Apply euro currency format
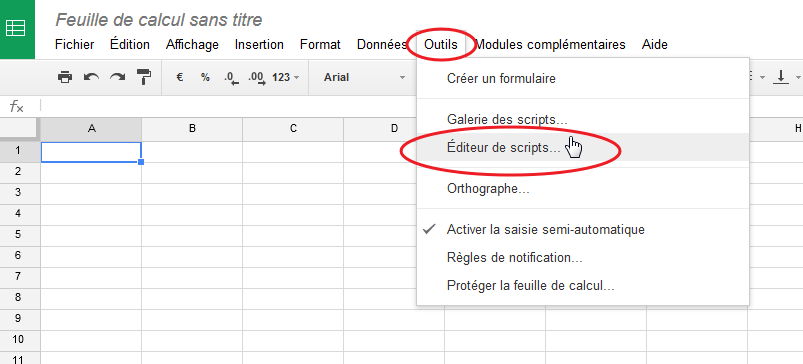This screenshot has height=364, width=803. (180, 77)
